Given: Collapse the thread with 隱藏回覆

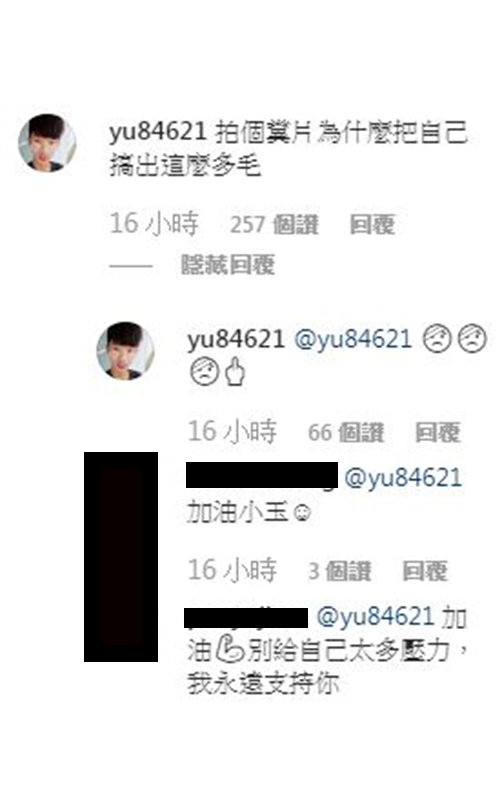Looking at the screenshot, I should [228, 265].
